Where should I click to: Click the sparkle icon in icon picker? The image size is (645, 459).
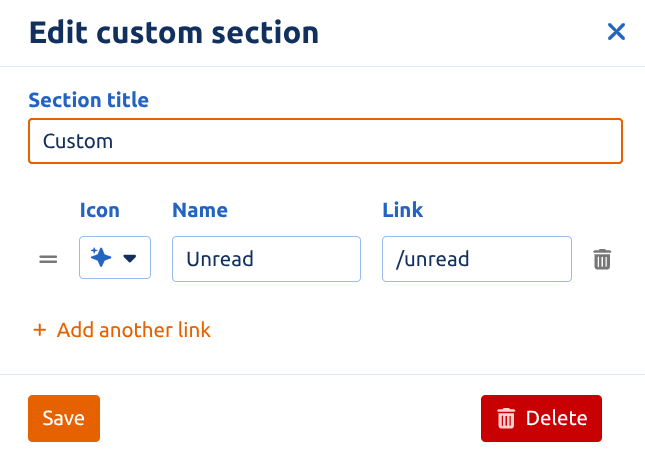pyautogui.click(x=101, y=257)
